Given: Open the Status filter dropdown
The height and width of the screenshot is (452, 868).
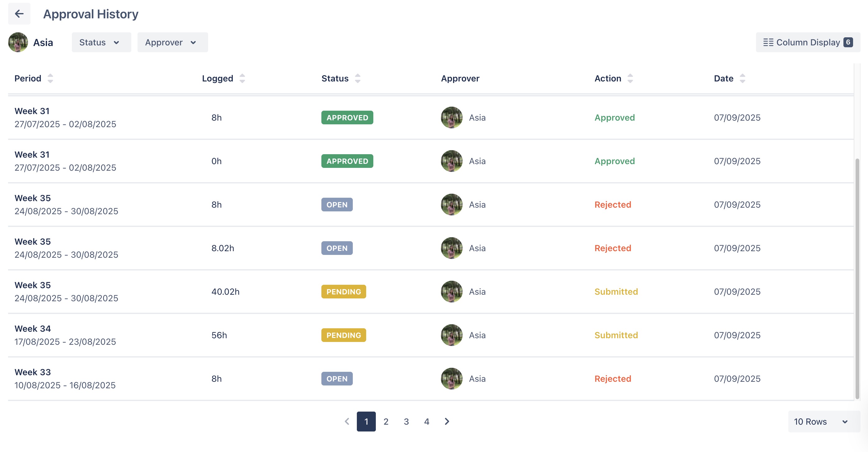Looking at the screenshot, I should (x=101, y=43).
